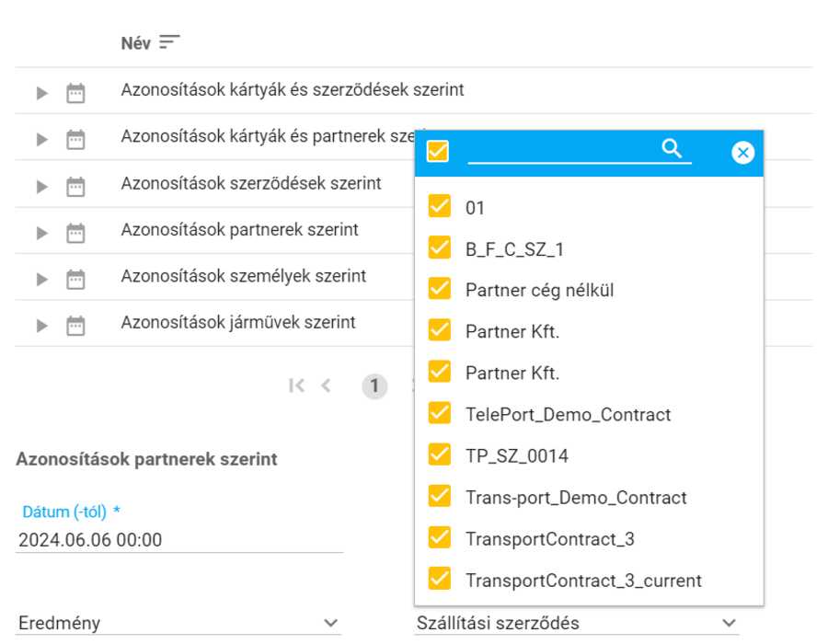Image resolution: width=828 pixels, height=644 pixels.
Task: Click the B_F_C_SZ_1 label
Action: pos(515,249)
